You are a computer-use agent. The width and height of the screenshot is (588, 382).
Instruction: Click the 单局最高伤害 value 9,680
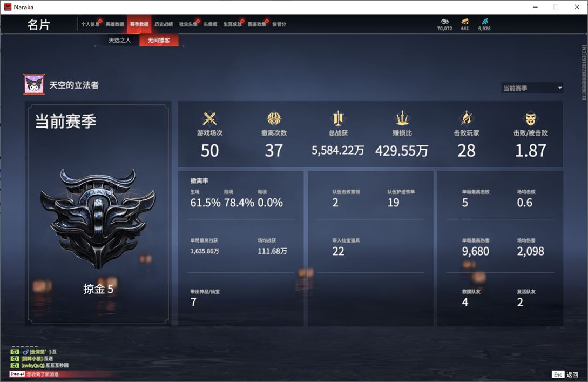point(476,251)
